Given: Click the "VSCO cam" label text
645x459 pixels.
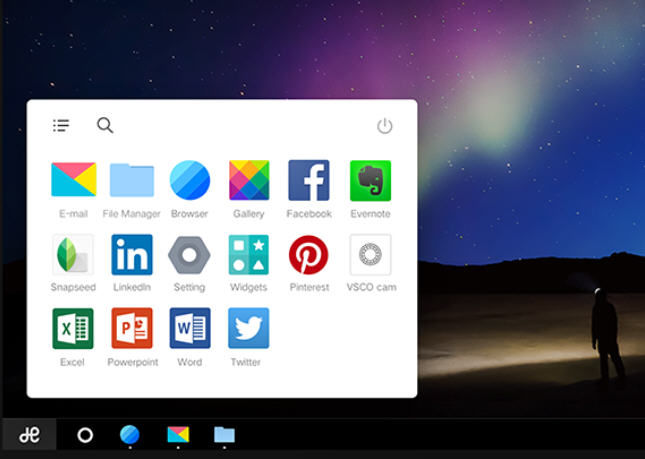Looking at the screenshot, I should (371, 287).
